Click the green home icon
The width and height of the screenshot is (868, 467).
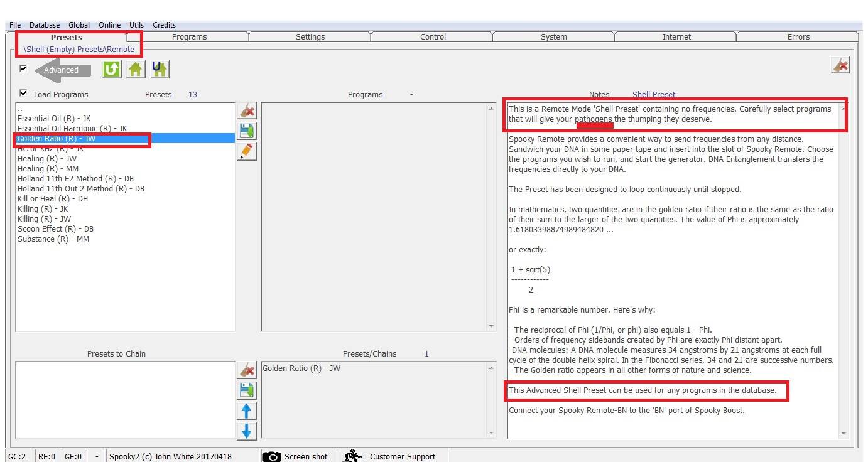(136, 69)
